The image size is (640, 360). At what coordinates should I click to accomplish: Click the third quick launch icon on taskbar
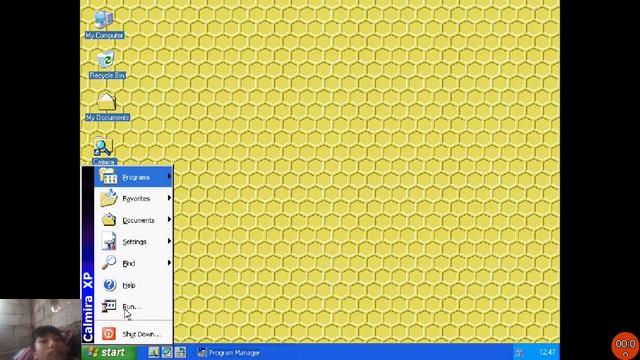coord(180,352)
